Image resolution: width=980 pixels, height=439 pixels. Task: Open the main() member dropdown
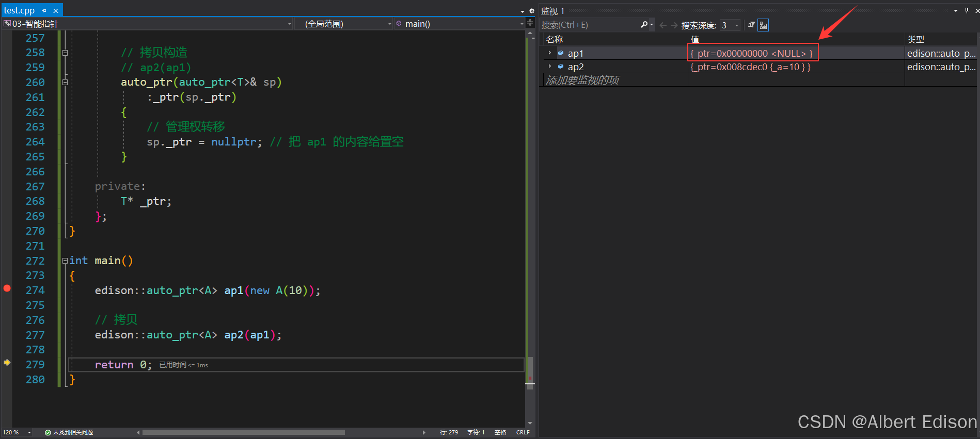point(460,24)
